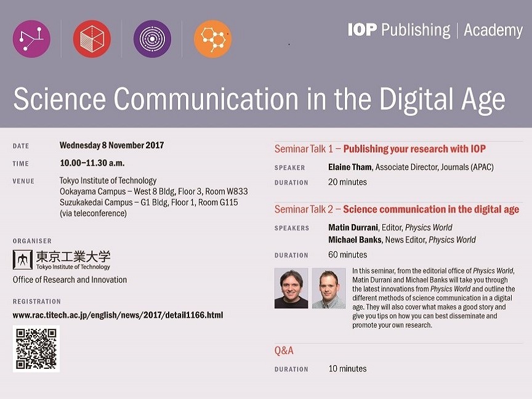
Task: Click the venue text Tokyo Institute of Technology
Action: 108,180
